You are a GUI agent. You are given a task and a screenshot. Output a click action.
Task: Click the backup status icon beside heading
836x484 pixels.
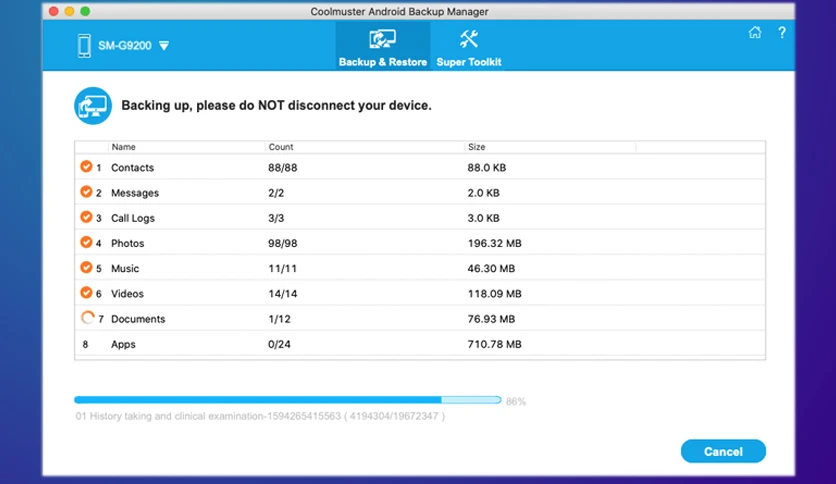point(93,106)
